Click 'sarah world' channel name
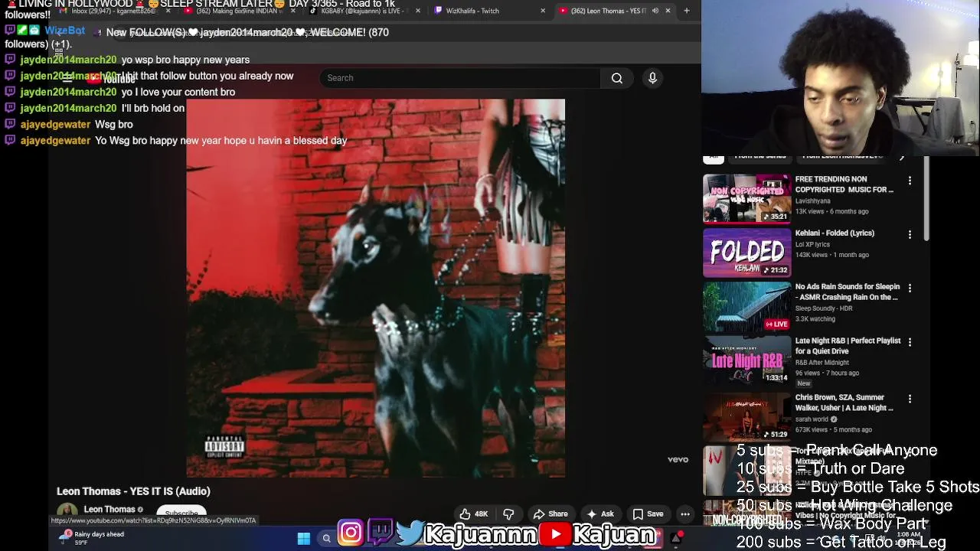980x551 pixels. [812, 419]
